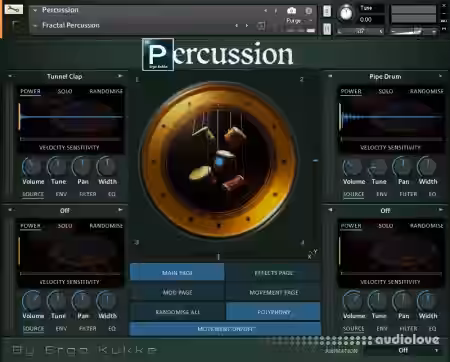Select next sample for Pipe Drum slot
The image size is (450, 362).
pos(440,76)
